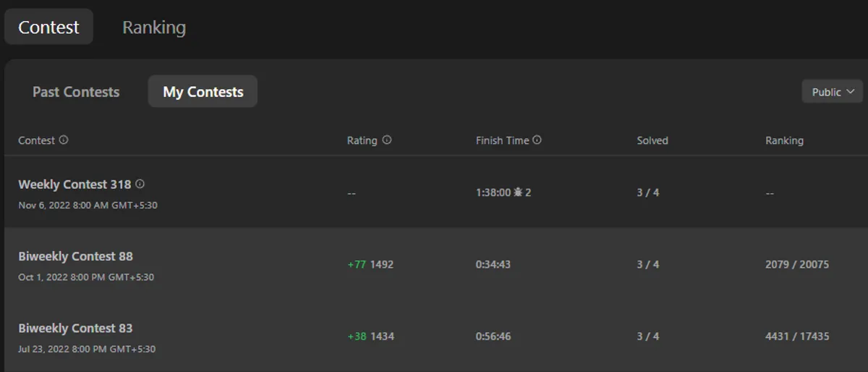The height and width of the screenshot is (372, 868).
Task: Click the bug penalty icon in Finish Time
Action: click(x=518, y=193)
